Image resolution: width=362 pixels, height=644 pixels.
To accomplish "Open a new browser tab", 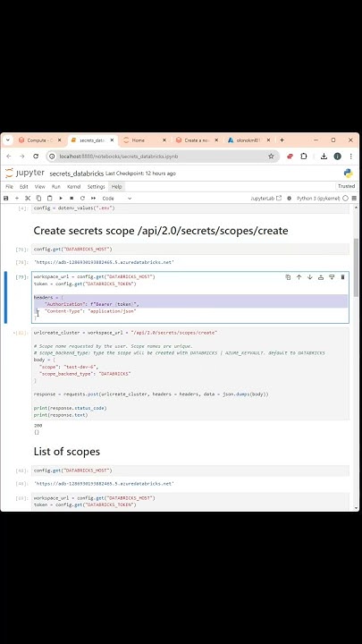I will (282, 140).
